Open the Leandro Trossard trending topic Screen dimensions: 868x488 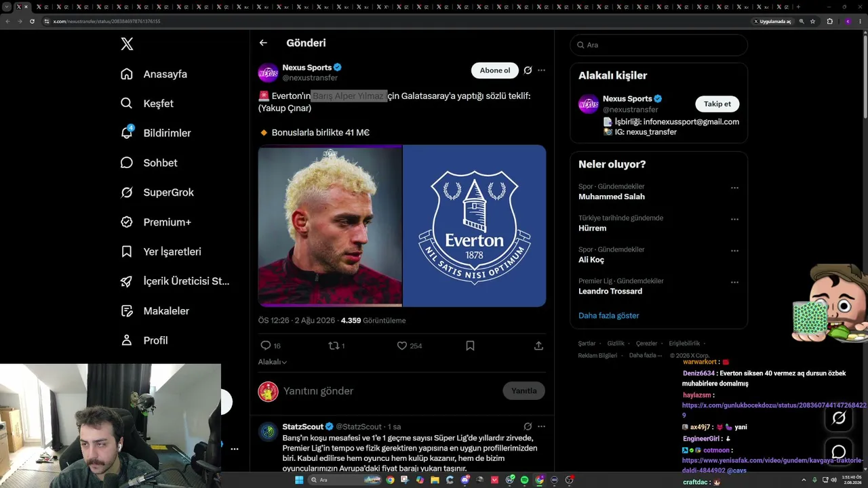(610, 291)
